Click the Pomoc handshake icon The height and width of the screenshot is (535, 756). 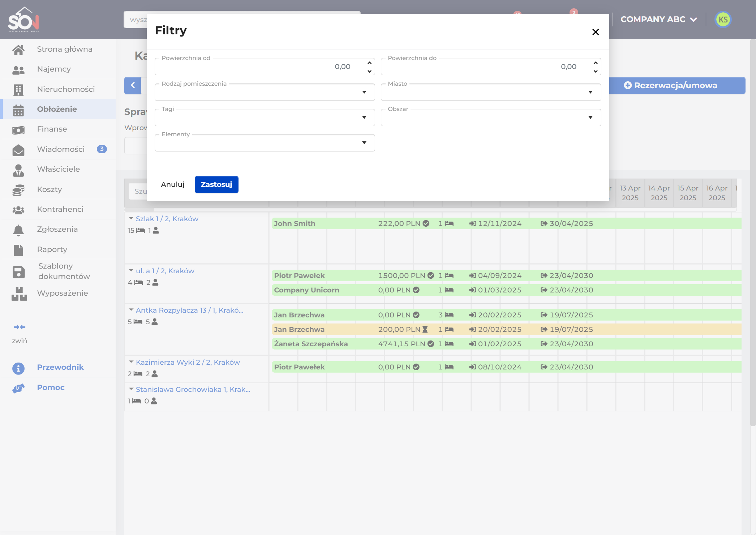click(18, 388)
